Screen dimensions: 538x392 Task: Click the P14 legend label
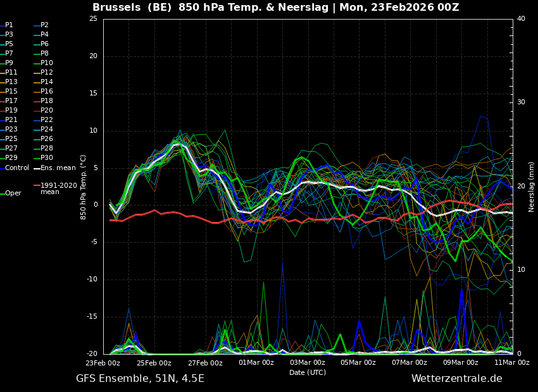click(x=47, y=82)
